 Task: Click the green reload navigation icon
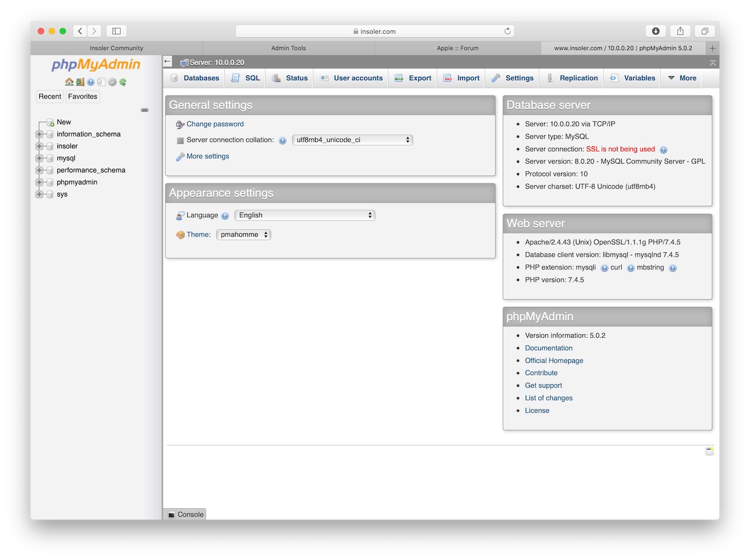(x=123, y=82)
